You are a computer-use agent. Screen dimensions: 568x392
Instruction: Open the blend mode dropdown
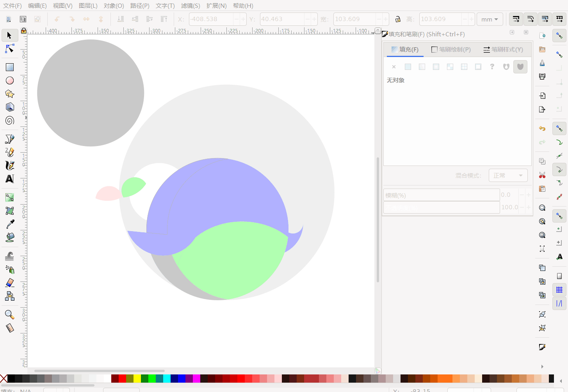(508, 176)
